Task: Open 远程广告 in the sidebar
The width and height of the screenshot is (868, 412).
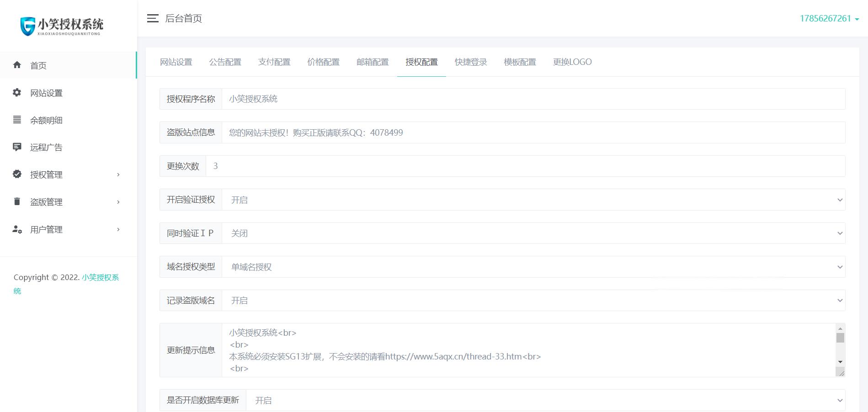Action: [68, 147]
